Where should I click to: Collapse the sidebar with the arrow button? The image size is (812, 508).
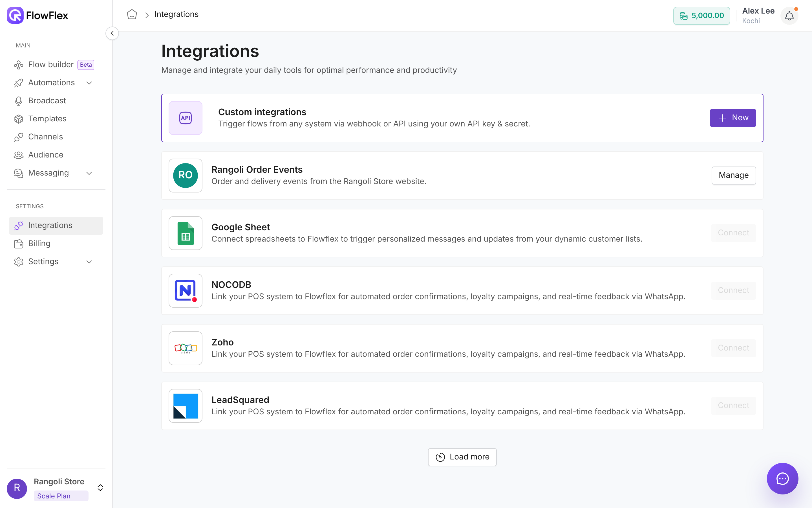click(x=112, y=33)
